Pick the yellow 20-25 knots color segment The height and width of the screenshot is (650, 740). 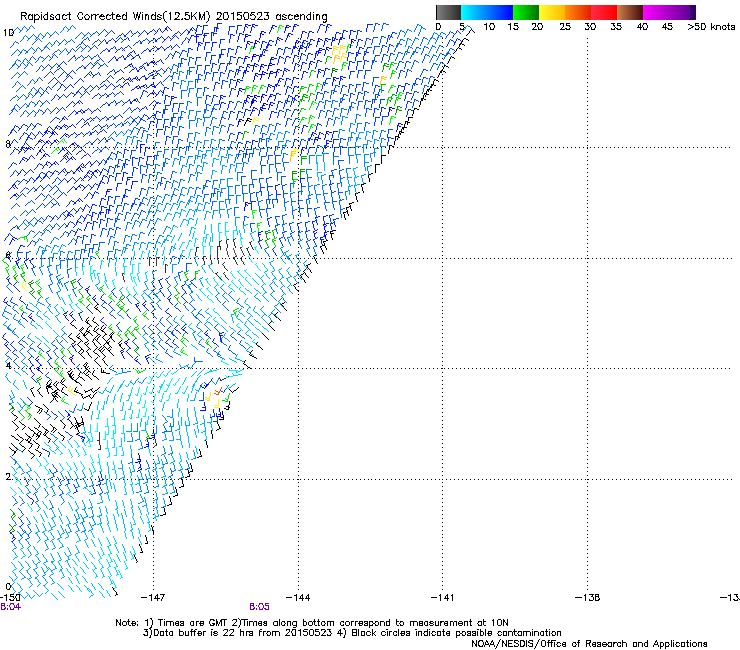coord(552,12)
